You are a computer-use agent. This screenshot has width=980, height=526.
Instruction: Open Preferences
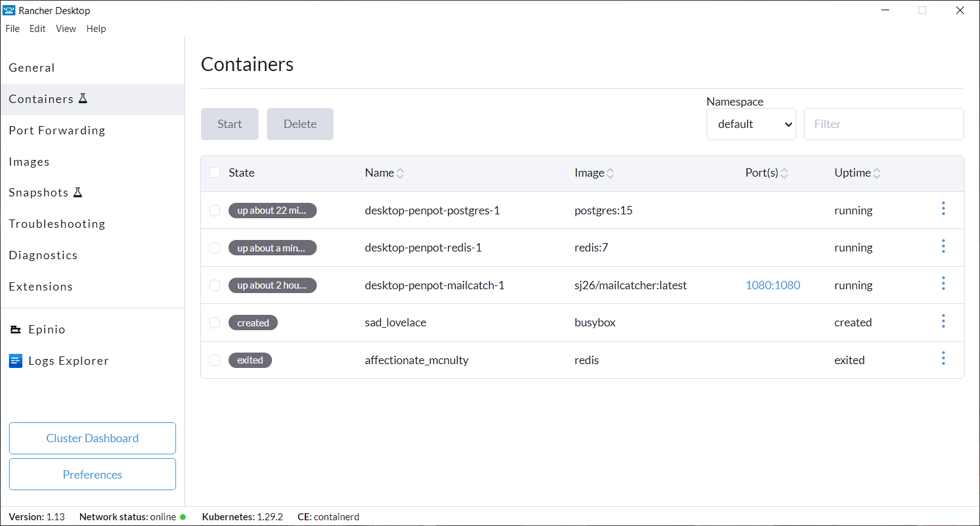coord(92,474)
